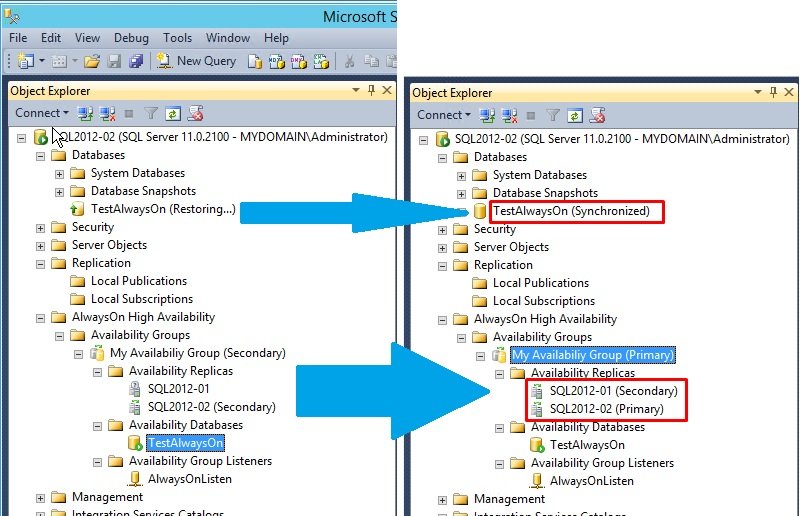Open a Database Engine Query icon
This screenshot has width=803, height=516.
(255, 61)
